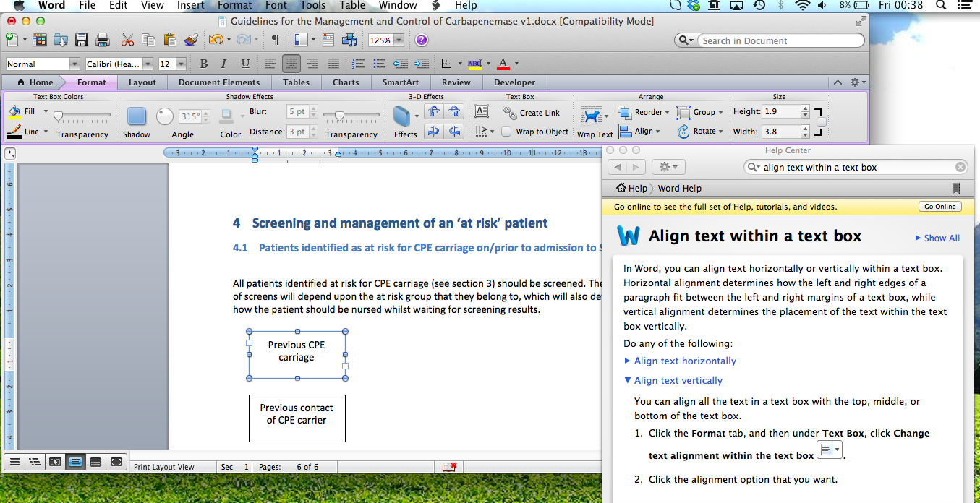The width and height of the screenshot is (980, 503).
Task: Justify the paragraph text
Action: [333, 64]
